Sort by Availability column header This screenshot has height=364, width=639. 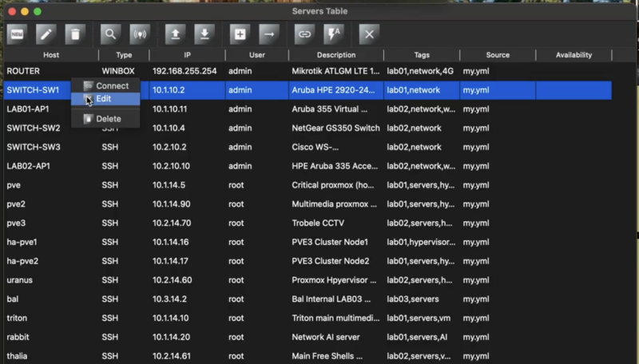click(x=574, y=55)
